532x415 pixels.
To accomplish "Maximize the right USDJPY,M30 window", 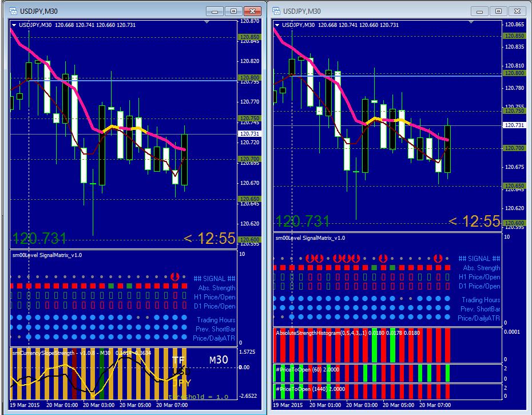I will (498, 11).
